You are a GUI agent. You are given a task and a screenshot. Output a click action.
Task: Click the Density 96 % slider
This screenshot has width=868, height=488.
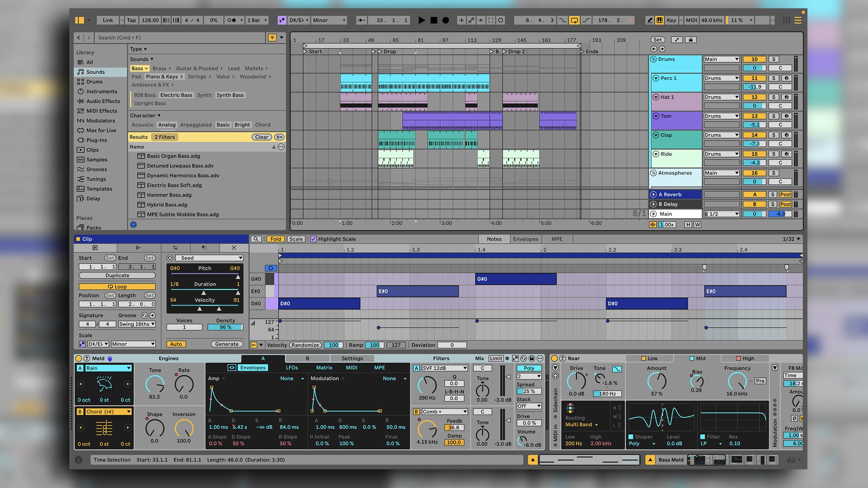[225, 327]
